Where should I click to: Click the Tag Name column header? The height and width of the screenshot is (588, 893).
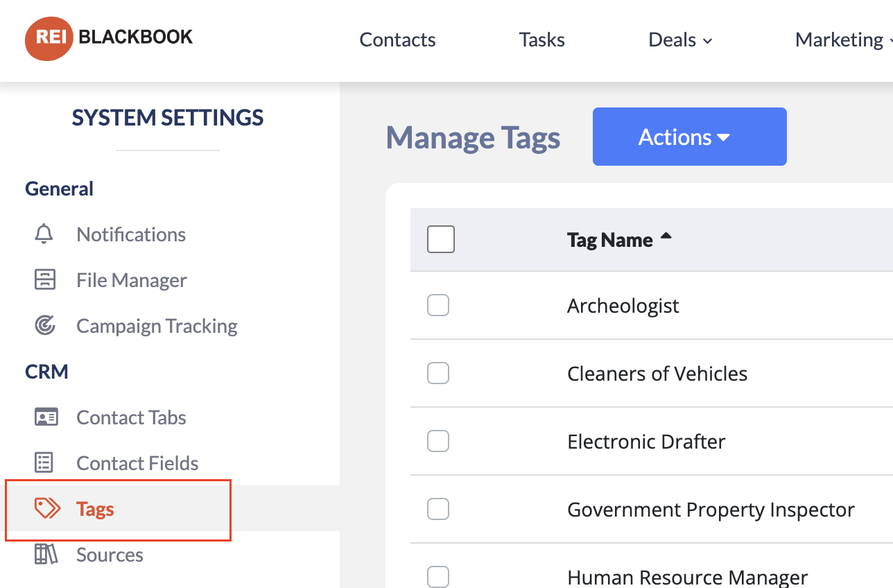coord(610,240)
